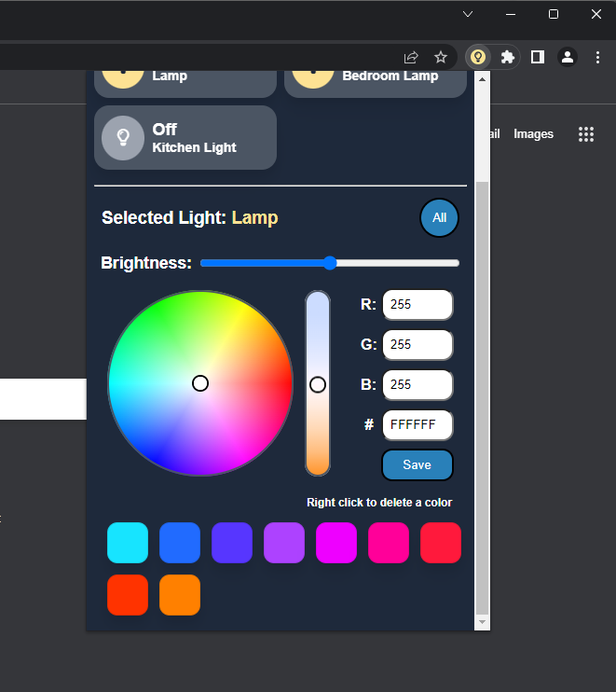This screenshot has height=692, width=616.
Task: Open the Google apps grid icon
Action: pos(586,134)
